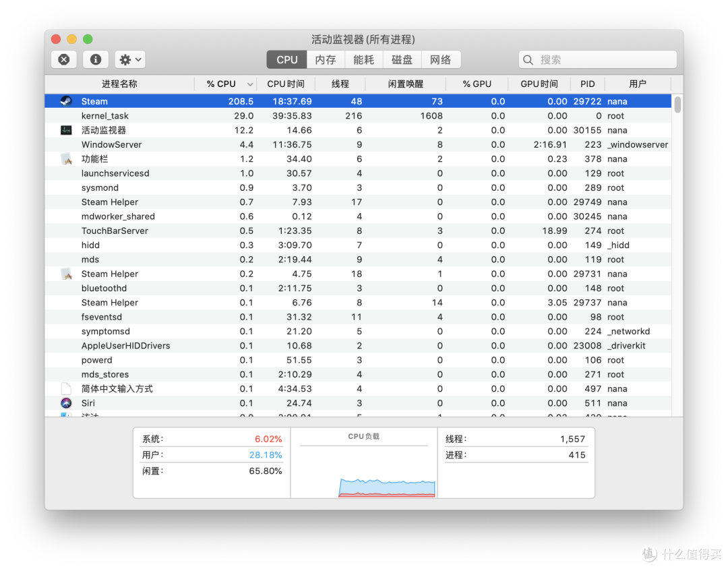The height and width of the screenshot is (569, 728).
Task: Sort by GPU时间 column header
Action: pyautogui.click(x=539, y=84)
